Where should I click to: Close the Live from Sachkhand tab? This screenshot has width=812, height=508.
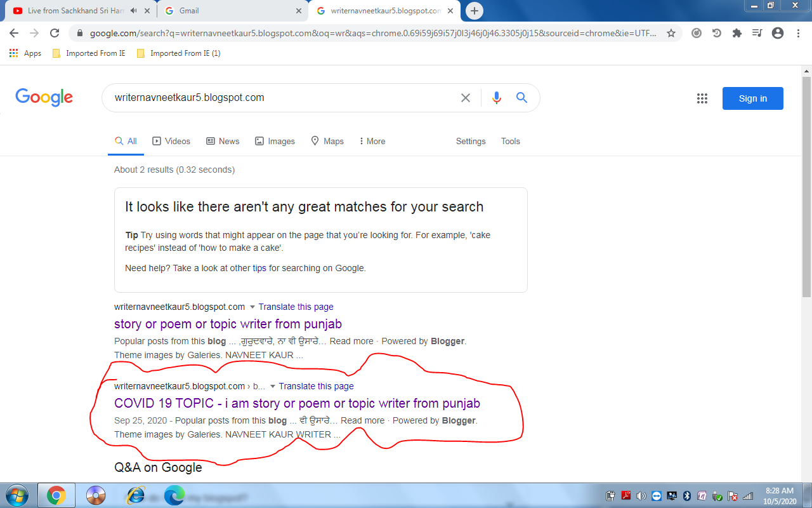[148, 11]
